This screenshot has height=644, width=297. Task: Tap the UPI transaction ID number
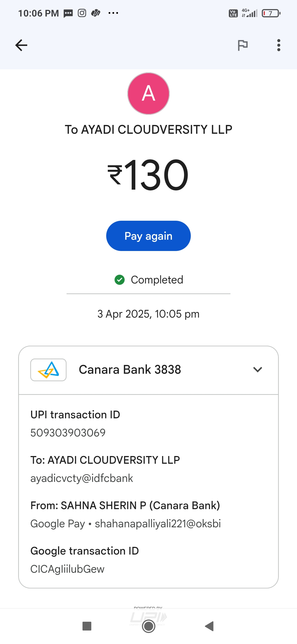pyautogui.click(x=68, y=433)
